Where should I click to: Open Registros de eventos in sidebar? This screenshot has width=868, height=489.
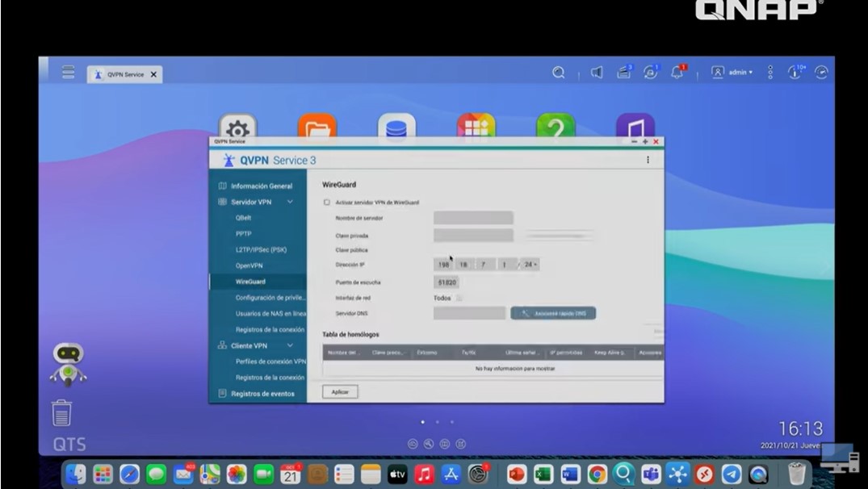pyautogui.click(x=262, y=394)
